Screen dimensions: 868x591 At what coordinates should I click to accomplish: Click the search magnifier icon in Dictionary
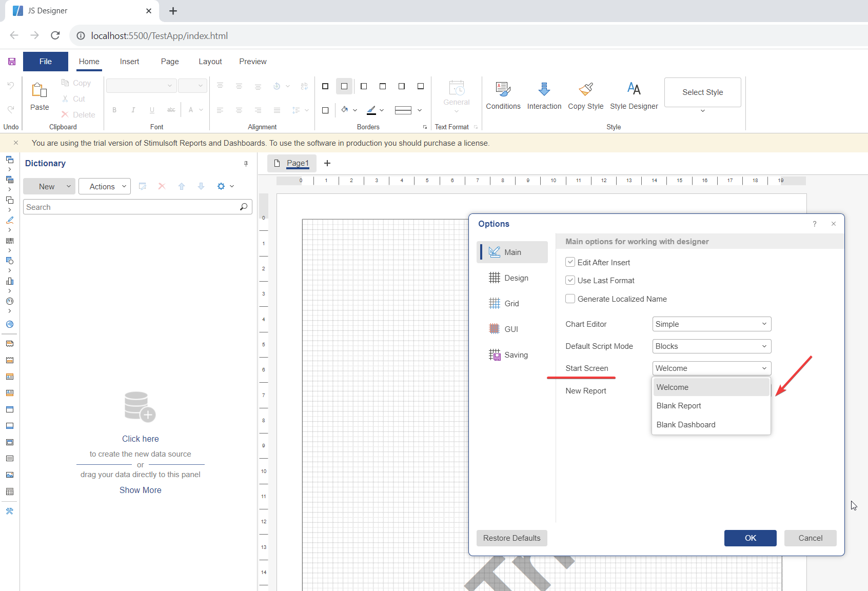tap(244, 207)
